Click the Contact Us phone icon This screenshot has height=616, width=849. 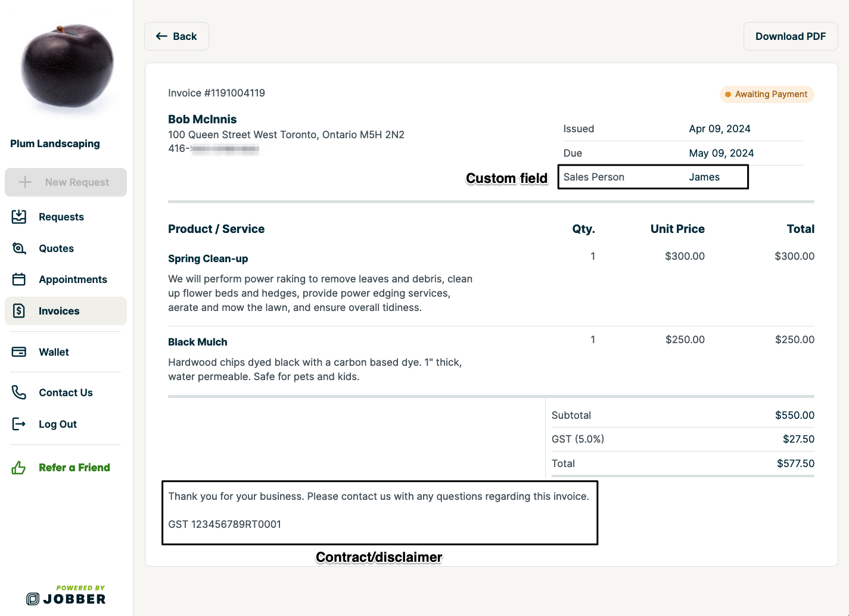pos(19,393)
